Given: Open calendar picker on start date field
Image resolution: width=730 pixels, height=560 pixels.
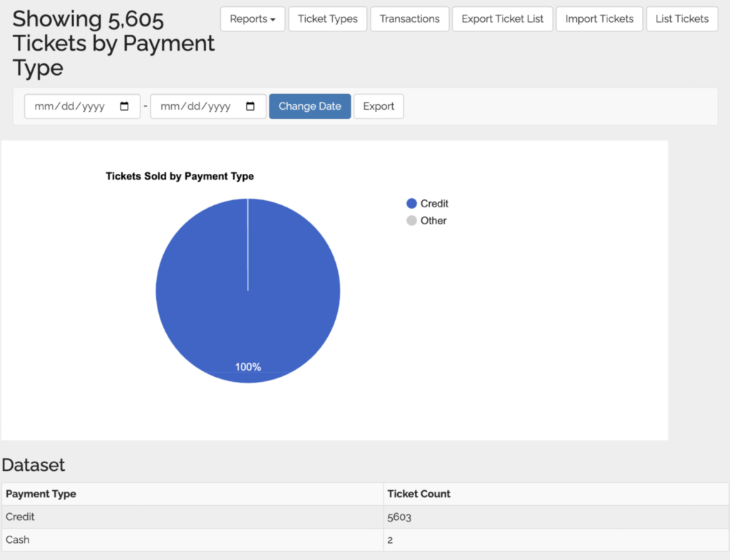Looking at the screenshot, I should click(x=125, y=106).
